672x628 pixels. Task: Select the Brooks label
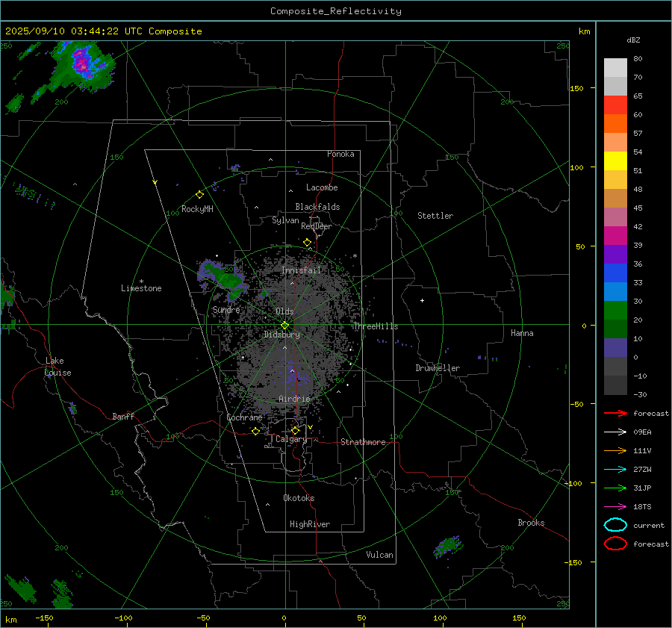[531, 523]
